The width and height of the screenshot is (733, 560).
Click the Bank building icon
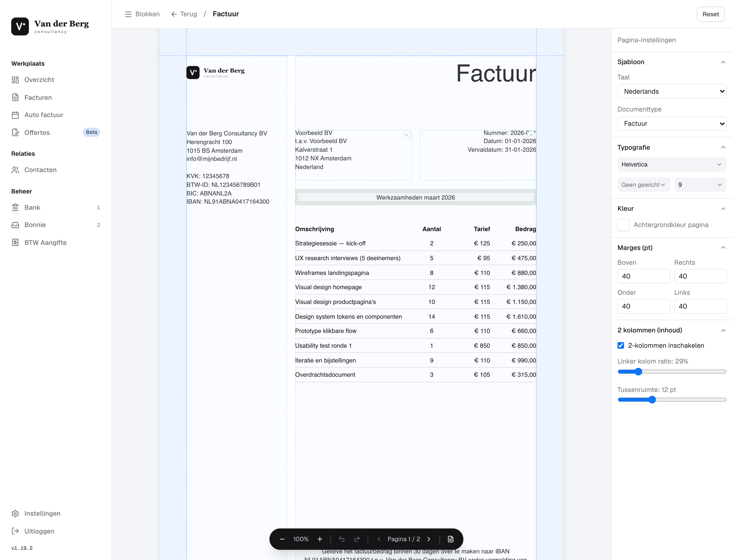(x=15, y=207)
